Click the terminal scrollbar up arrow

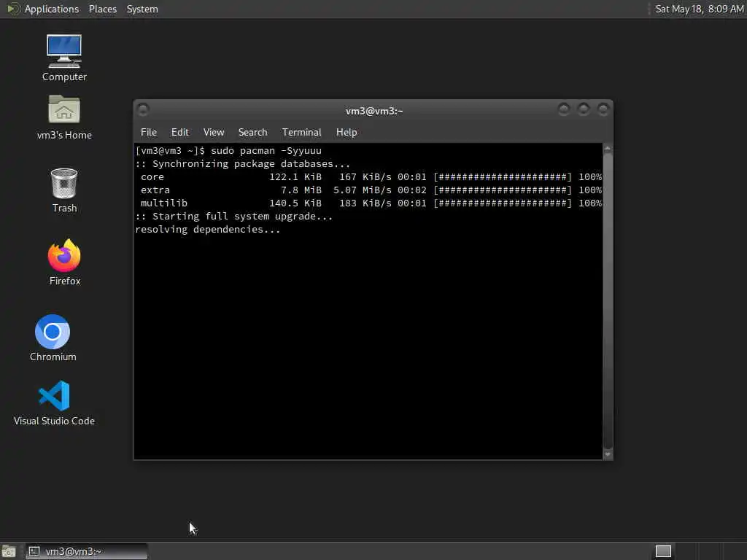tap(608, 149)
